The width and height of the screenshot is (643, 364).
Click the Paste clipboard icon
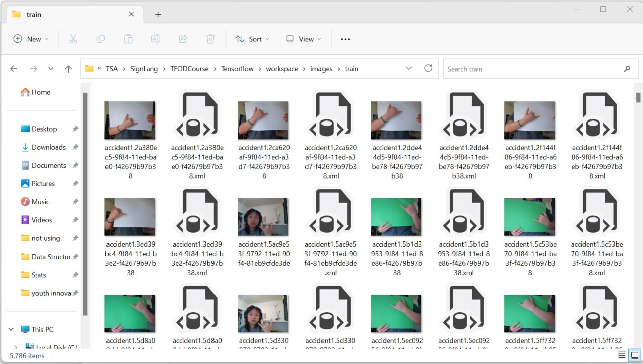128,39
